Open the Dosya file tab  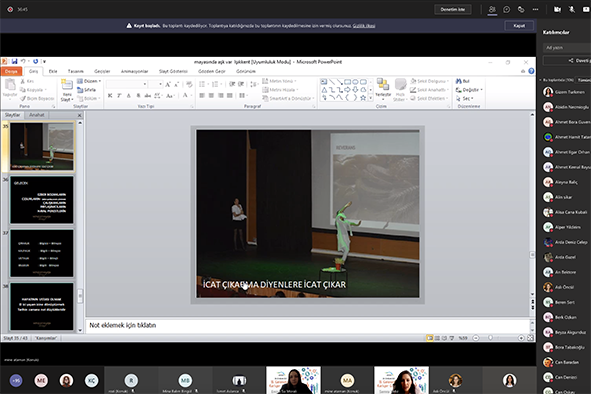11,71
